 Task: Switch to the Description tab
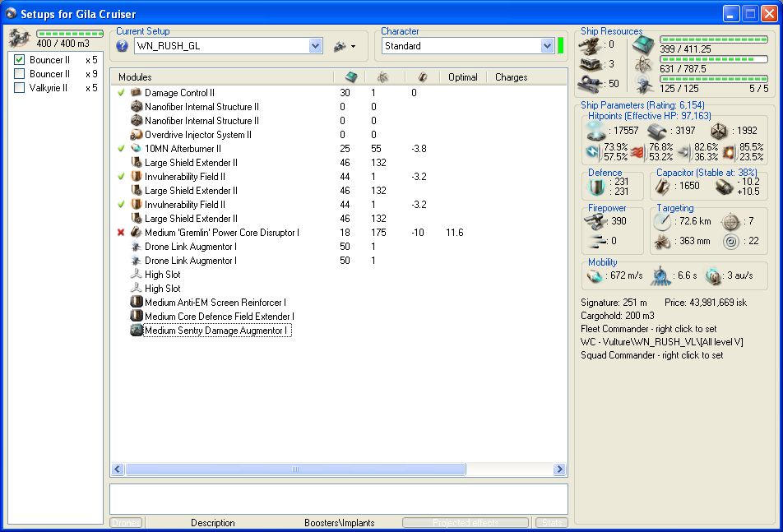[x=213, y=522]
